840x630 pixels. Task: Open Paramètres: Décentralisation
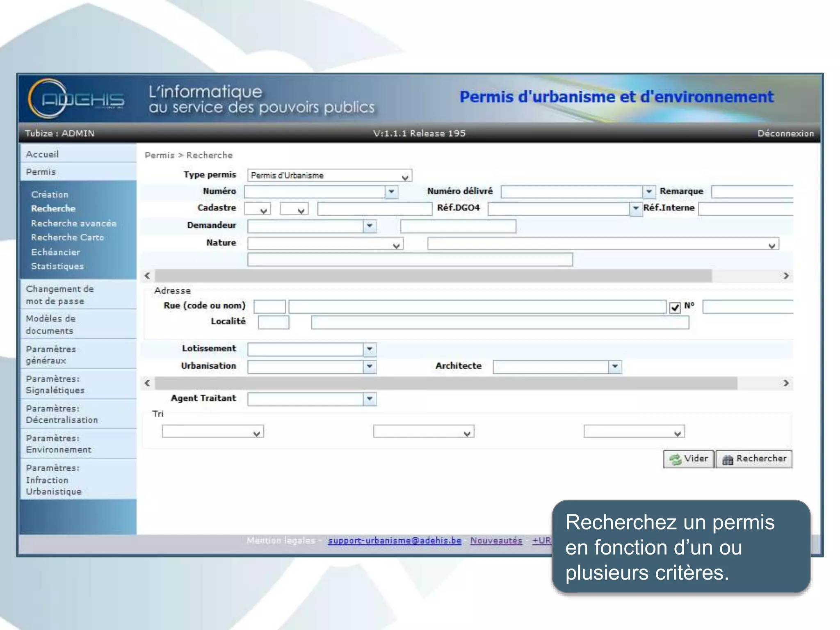click(x=78, y=414)
